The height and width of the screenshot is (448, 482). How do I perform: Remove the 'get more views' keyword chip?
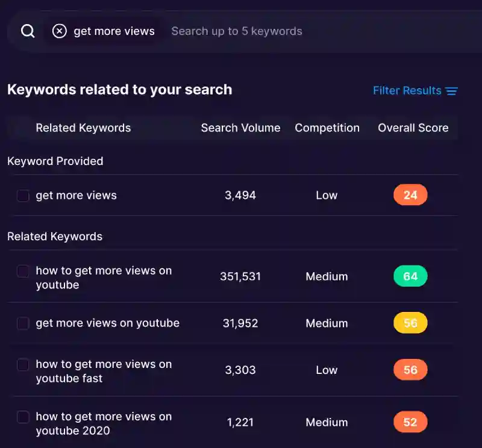[x=59, y=31]
